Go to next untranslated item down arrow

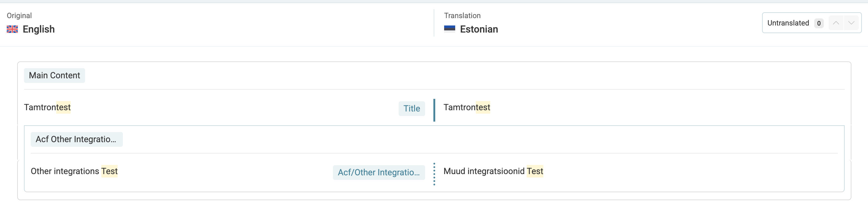point(851,23)
